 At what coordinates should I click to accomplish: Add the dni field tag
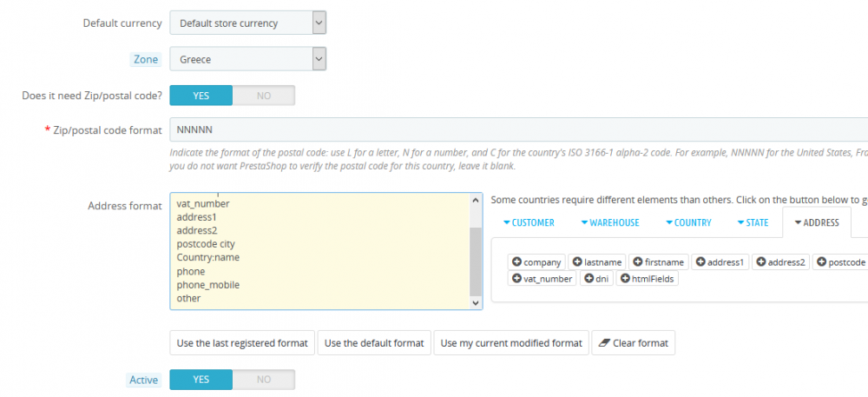pos(596,279)
